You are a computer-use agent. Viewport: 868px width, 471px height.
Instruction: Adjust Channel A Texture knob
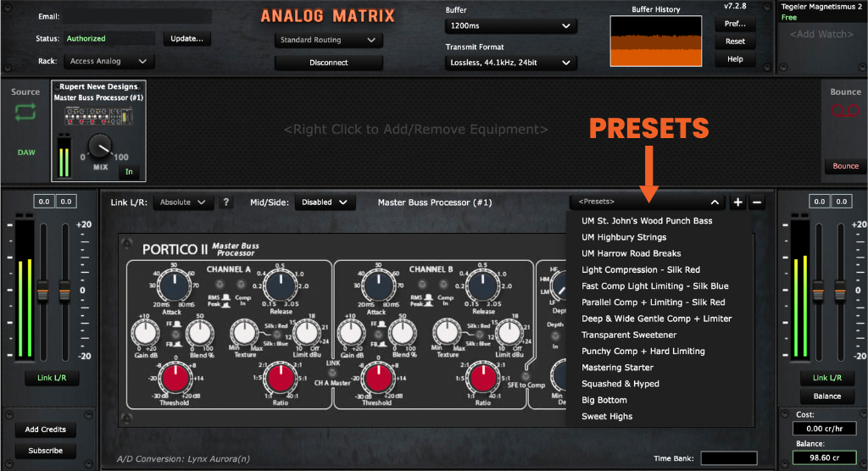click(x=244, y=333)
